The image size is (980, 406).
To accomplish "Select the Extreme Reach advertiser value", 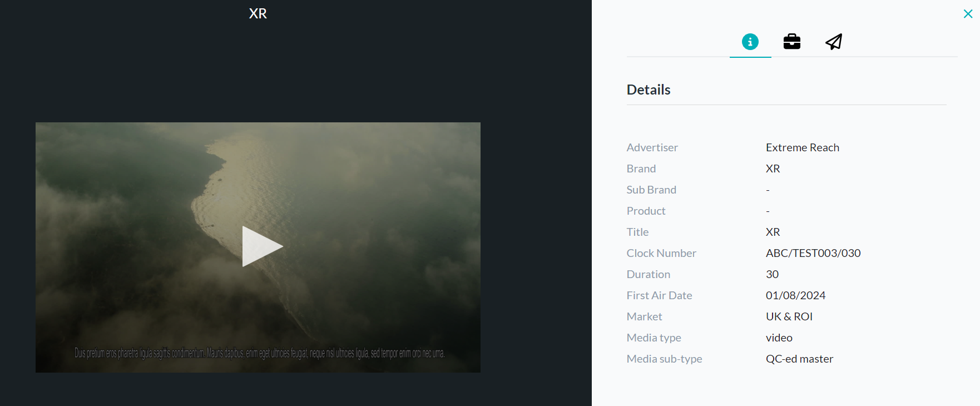I will click(803, 147).
